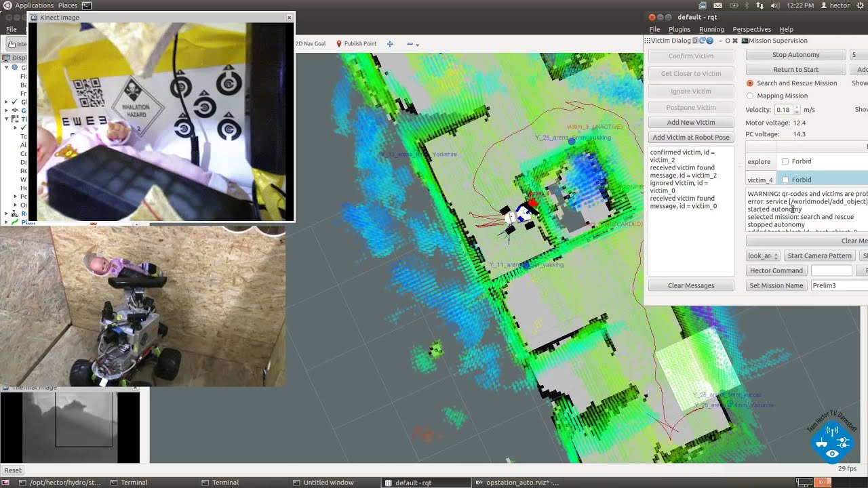Undock the Victim Dialog panel with the circle icon
The image size is (868, 488).
728,41
